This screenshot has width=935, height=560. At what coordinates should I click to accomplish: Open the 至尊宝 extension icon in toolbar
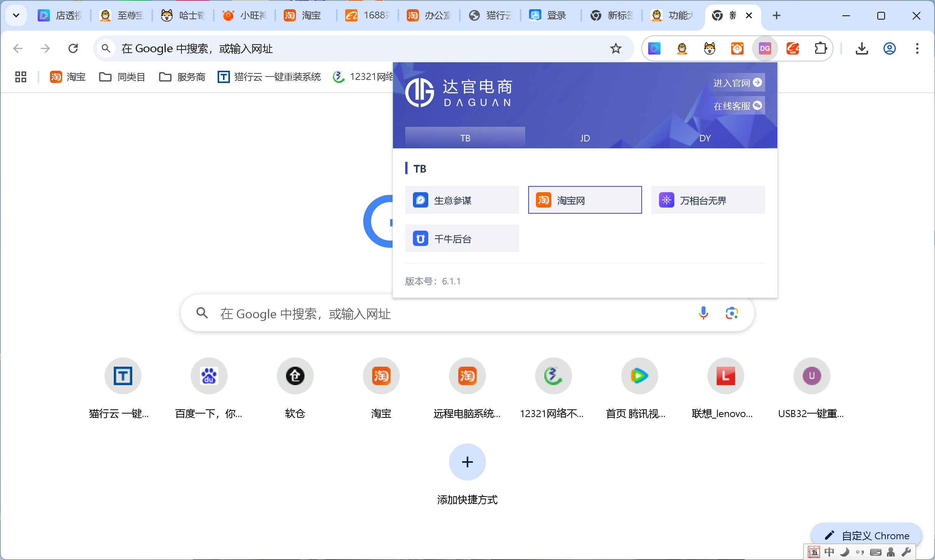point(682,48)
